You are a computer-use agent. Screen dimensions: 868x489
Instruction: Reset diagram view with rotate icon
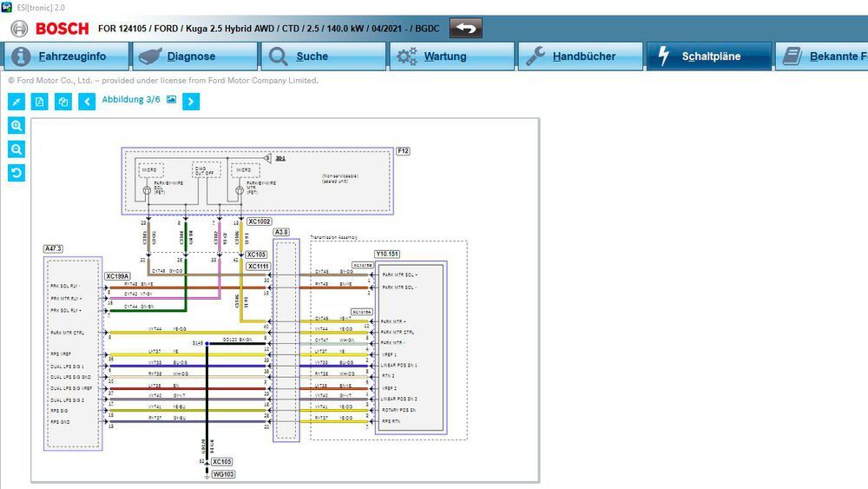16,173
